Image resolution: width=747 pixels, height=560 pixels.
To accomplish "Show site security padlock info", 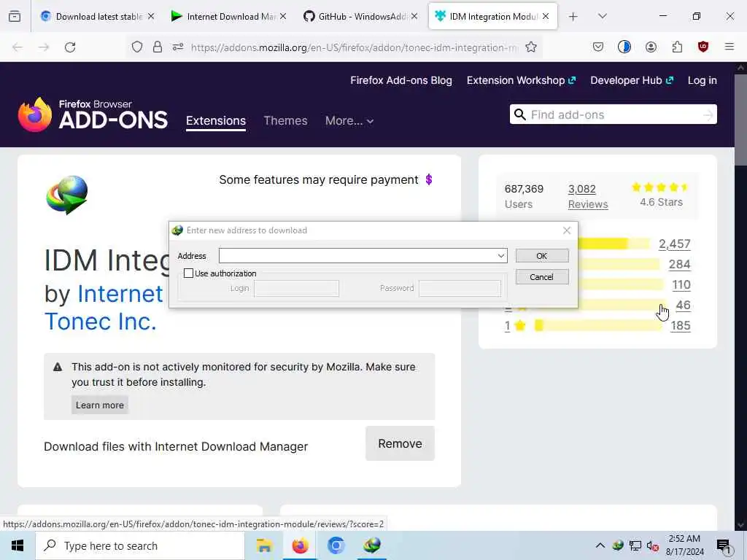I will pyautogui.click(x=158, y=47).
